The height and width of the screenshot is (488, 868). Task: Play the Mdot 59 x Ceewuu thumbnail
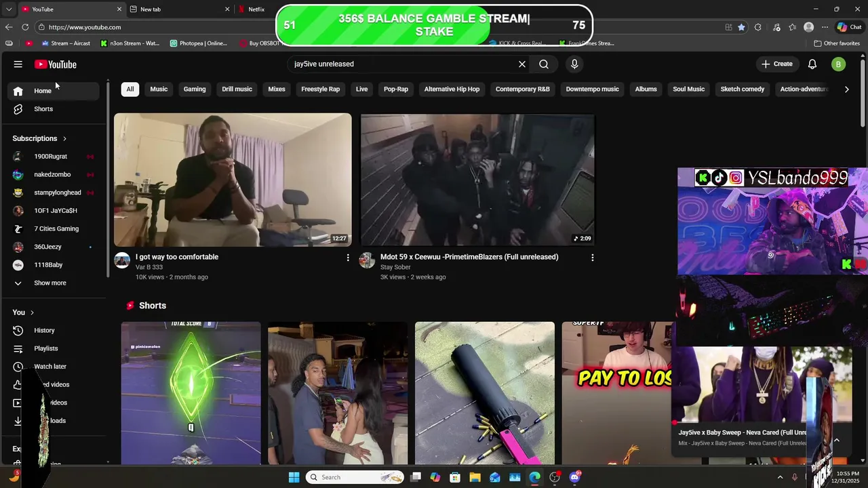(x=477, y=180)
